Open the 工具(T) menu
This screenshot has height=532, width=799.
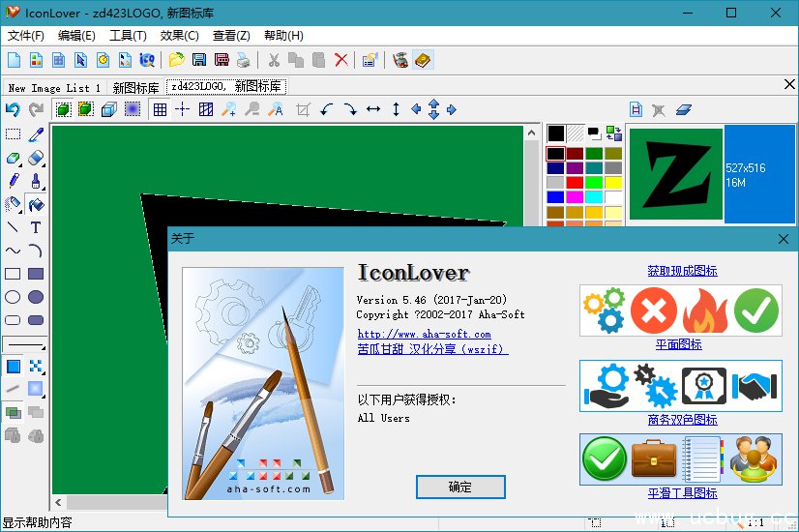128,36
